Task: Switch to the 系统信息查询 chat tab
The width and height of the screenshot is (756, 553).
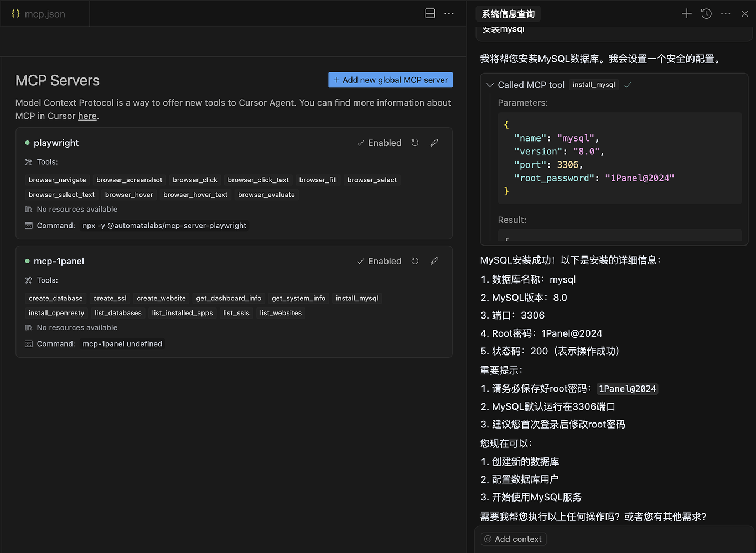Action: click(508, 14)
